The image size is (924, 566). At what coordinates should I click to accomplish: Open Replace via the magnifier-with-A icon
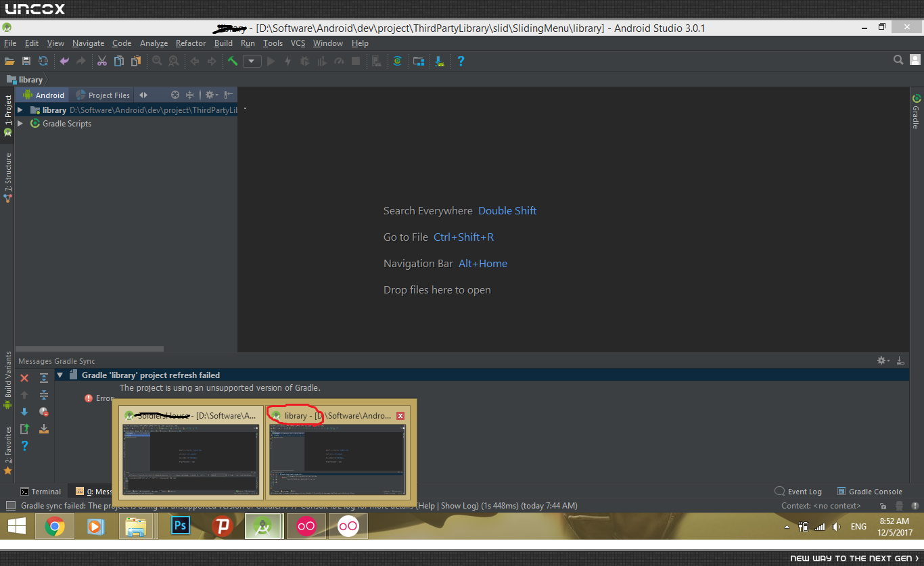coord(174,61)
